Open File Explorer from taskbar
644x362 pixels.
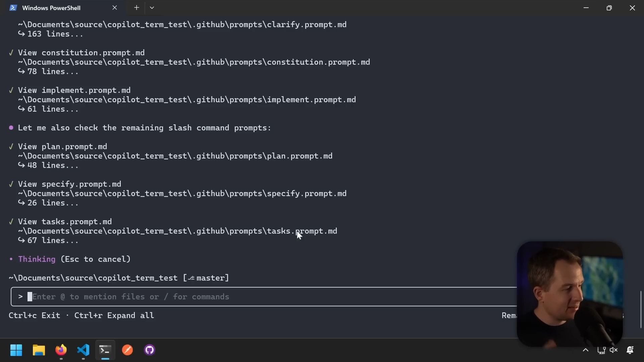pyautogui.click(x=39, y=350)
